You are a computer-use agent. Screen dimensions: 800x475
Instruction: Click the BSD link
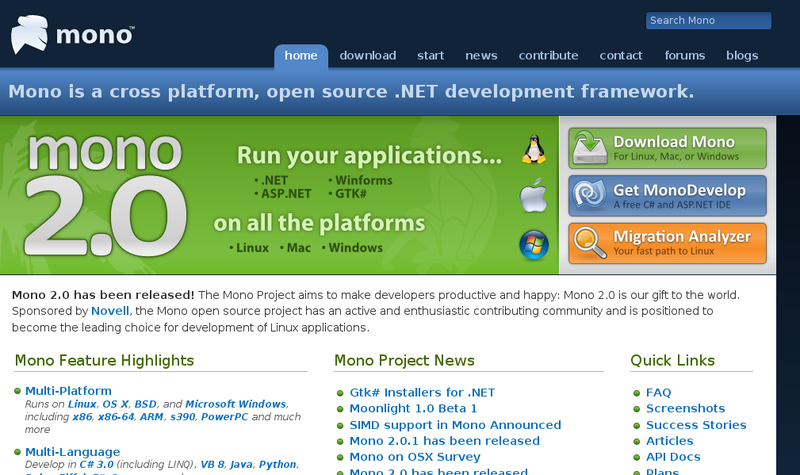(x=145, y=404)
